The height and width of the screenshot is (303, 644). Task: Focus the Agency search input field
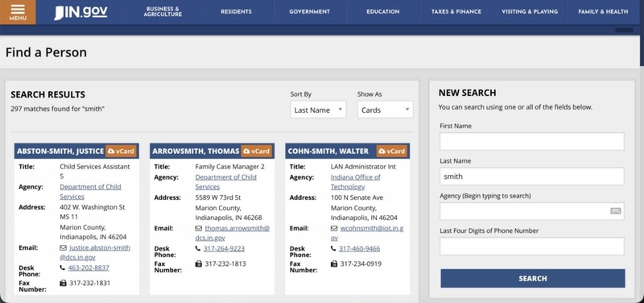click(532, 211)
